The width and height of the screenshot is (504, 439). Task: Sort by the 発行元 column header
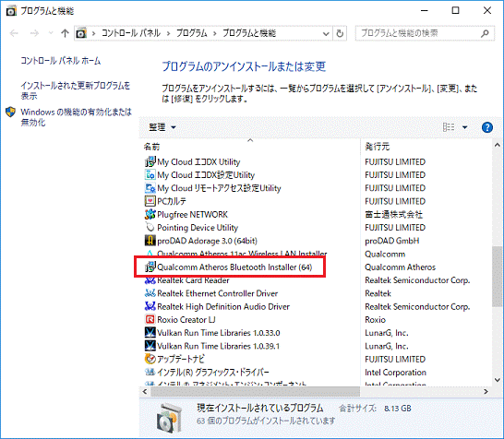tap(377, 147)
